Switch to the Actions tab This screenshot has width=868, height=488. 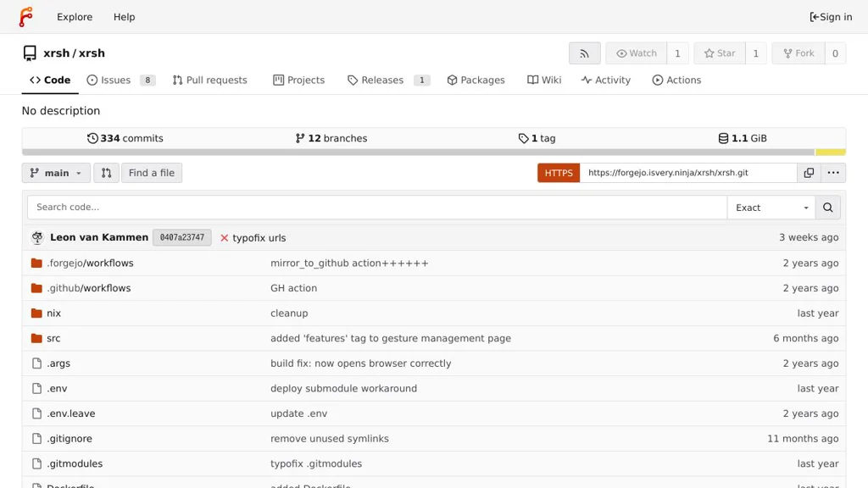[676, 80]
